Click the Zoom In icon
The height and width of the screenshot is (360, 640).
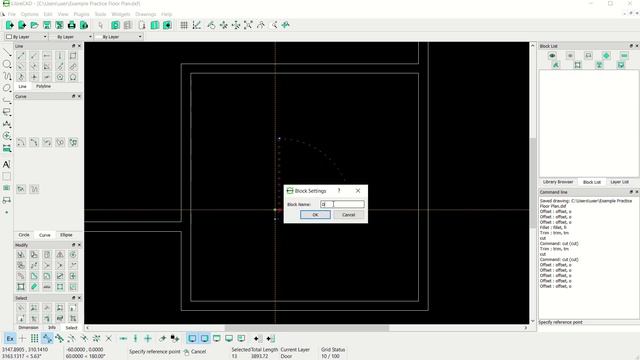[x=224, y=25]
